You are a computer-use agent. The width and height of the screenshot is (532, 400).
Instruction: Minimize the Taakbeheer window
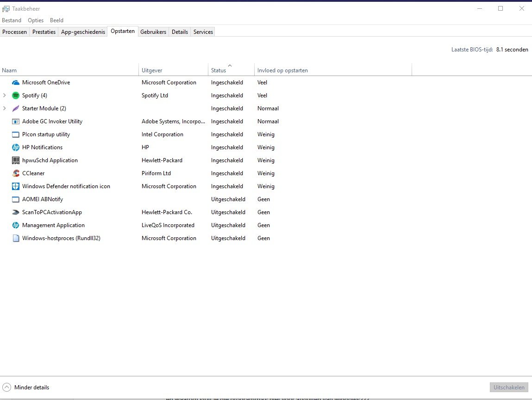pos(480,8)
